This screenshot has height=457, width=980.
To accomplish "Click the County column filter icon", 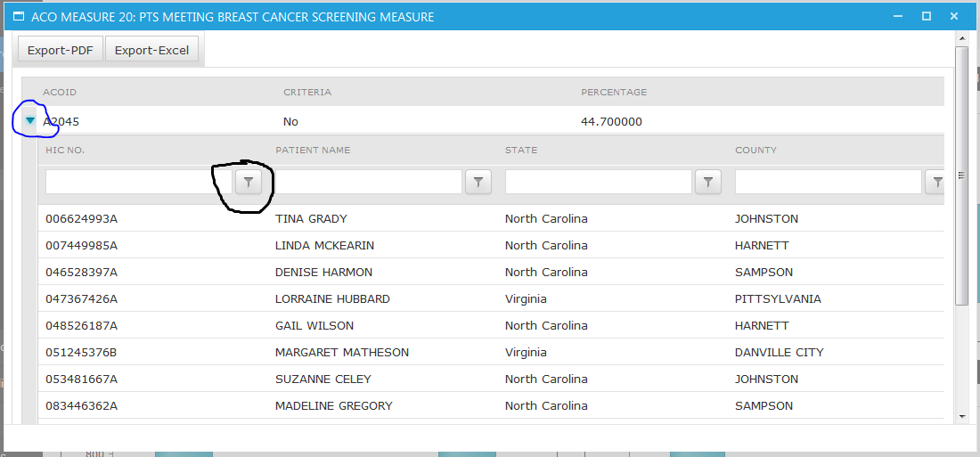I will pos(936,182).
